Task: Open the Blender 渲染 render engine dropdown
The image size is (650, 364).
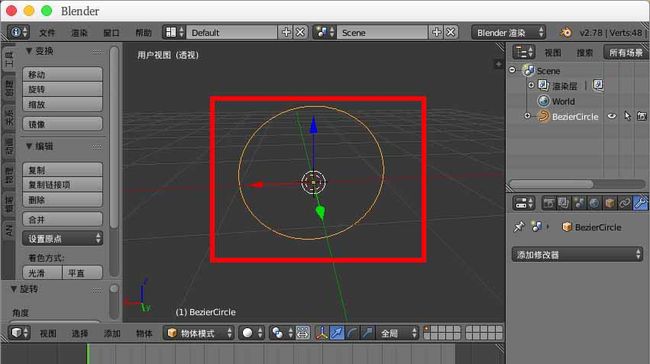Action: 508,32
